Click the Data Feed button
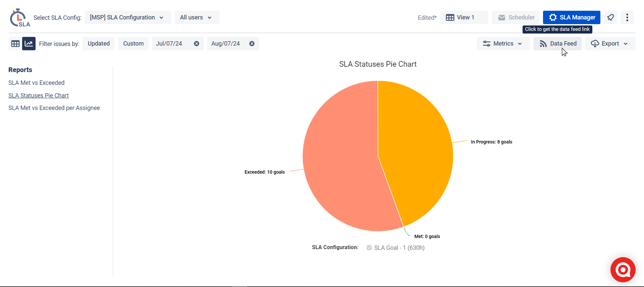Screen dimensions: 644x287 557,44
